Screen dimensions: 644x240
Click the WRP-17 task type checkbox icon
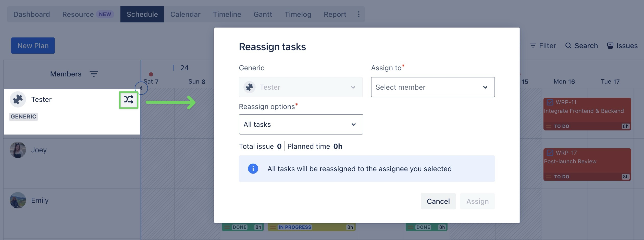point(550,153)
